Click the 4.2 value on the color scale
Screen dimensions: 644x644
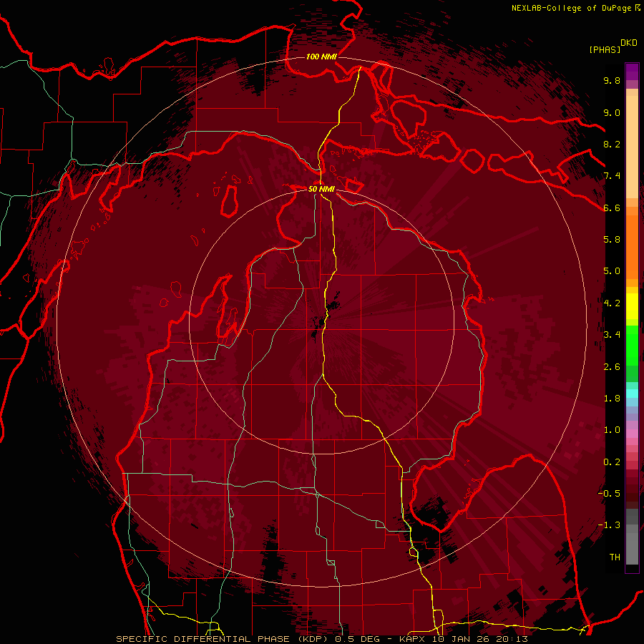coord(612,303)
